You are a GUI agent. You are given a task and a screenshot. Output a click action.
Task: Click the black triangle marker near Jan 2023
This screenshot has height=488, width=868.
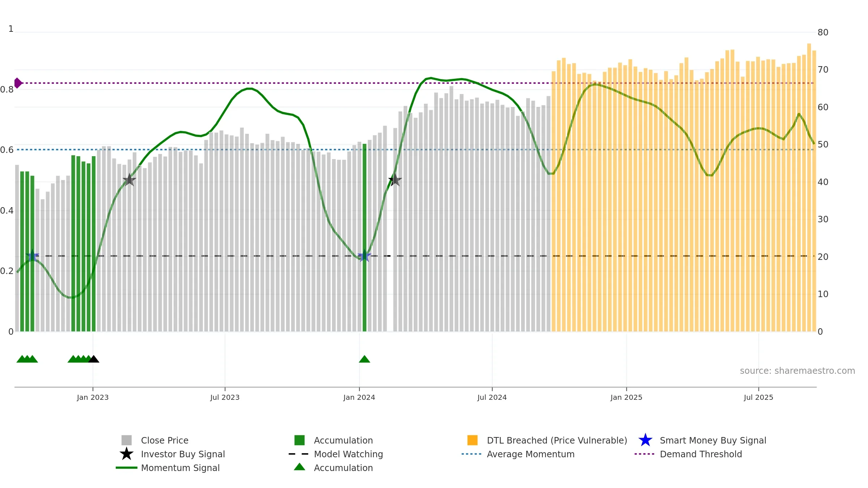coord(94,359)
